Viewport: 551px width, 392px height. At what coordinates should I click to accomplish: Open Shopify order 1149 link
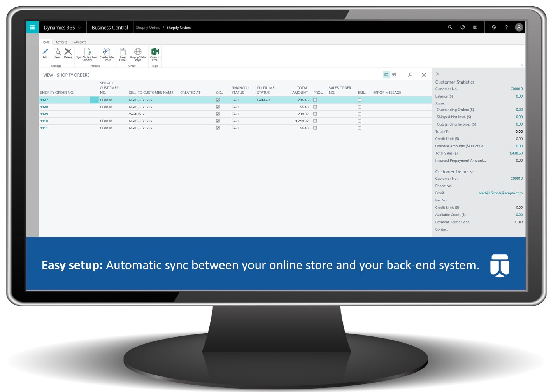click(x=44, y=114)
